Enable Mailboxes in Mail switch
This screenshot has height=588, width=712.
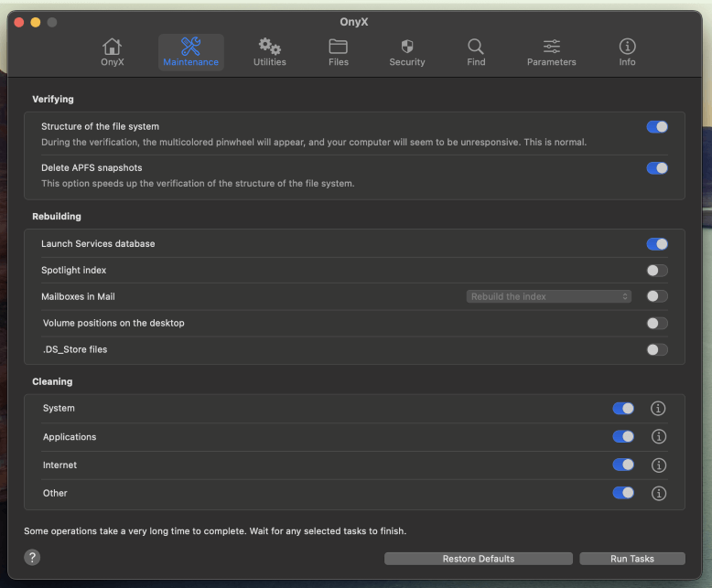tap(657, 296)
